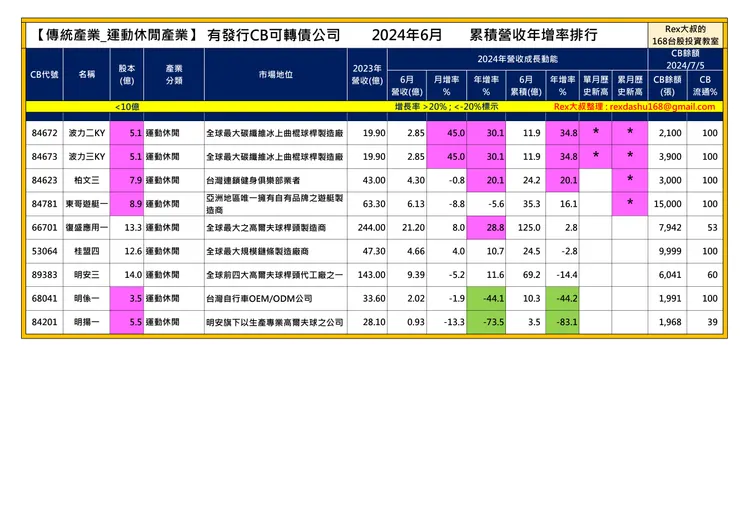Click the 明安旗下以生產專業高爾夫球之公司 description
The height and width of the screenshot is (523, 740).
(x=275, y=322)
